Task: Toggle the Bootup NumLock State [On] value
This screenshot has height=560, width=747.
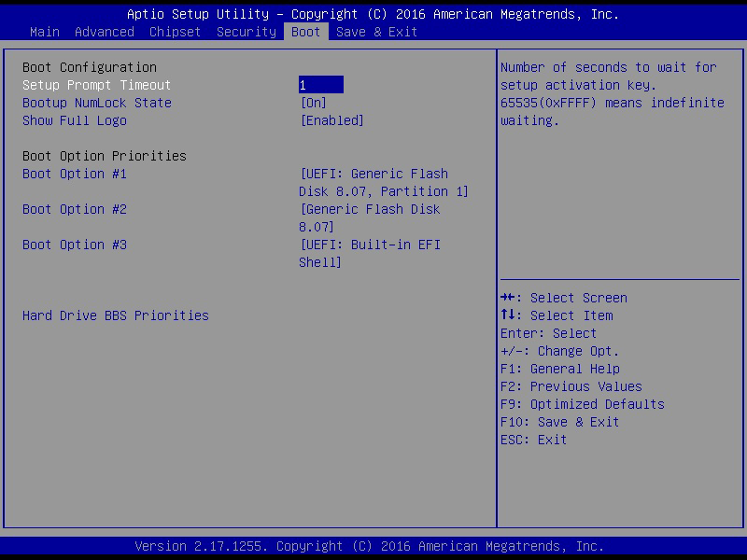Action: [x=314, y=103]
